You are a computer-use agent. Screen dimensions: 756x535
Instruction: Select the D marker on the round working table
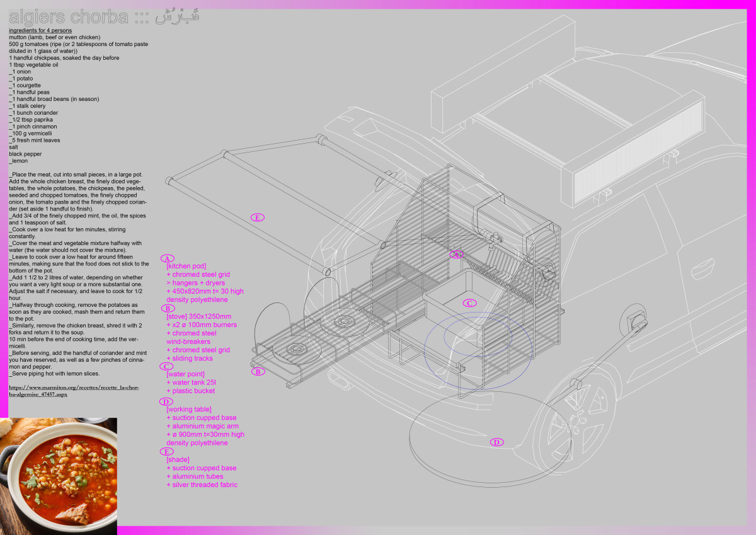pyautogui.click(x=496, y=442)
